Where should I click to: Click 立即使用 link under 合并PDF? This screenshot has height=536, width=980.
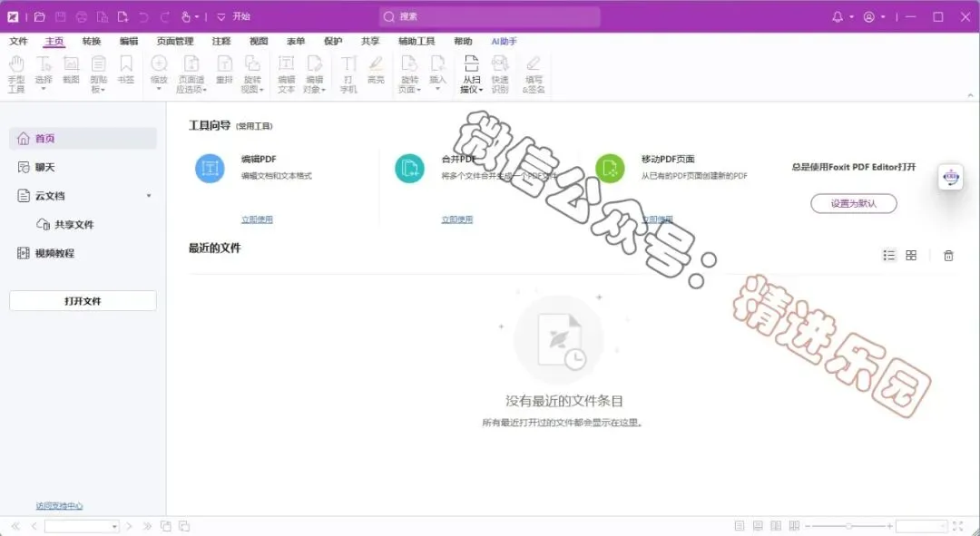point(456,219)
